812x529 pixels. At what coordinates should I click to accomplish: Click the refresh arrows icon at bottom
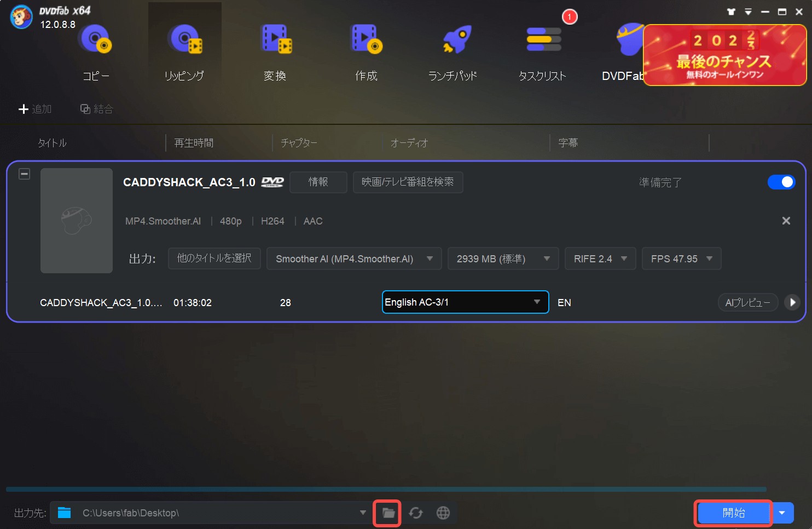pyautogui.click(x=416, y=513)
